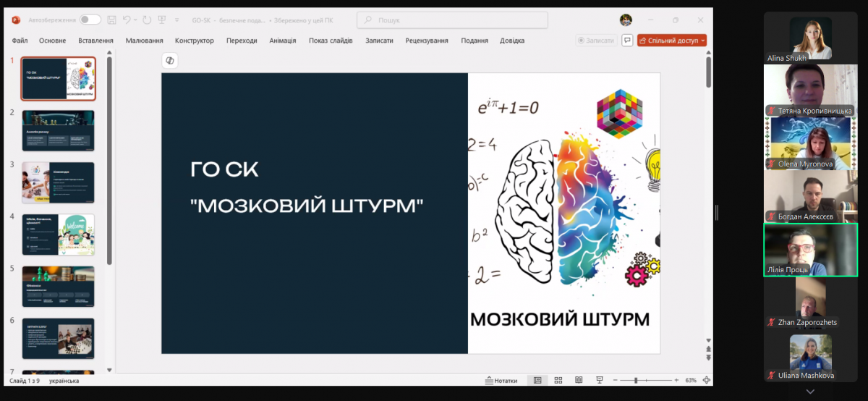868x401 pixels.
Task: Toggle Нотатки notes pane in status bar
Action: [501, 380]
